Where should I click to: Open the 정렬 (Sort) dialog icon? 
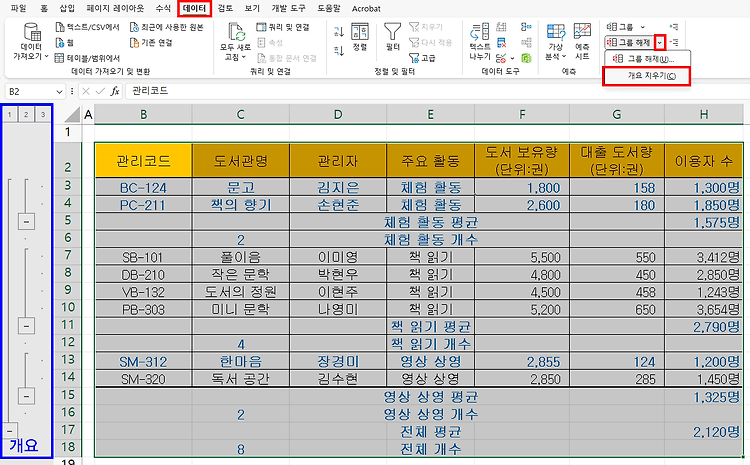[360, 33]
